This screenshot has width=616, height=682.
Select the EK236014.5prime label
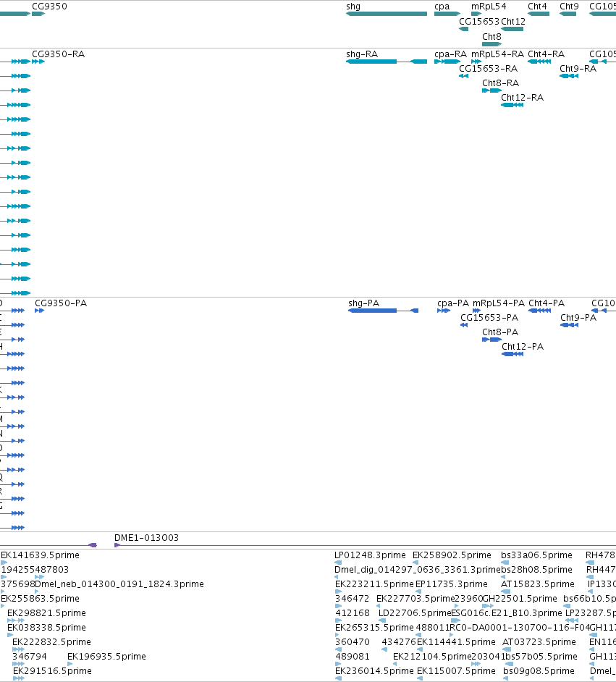tap(374, 670)
